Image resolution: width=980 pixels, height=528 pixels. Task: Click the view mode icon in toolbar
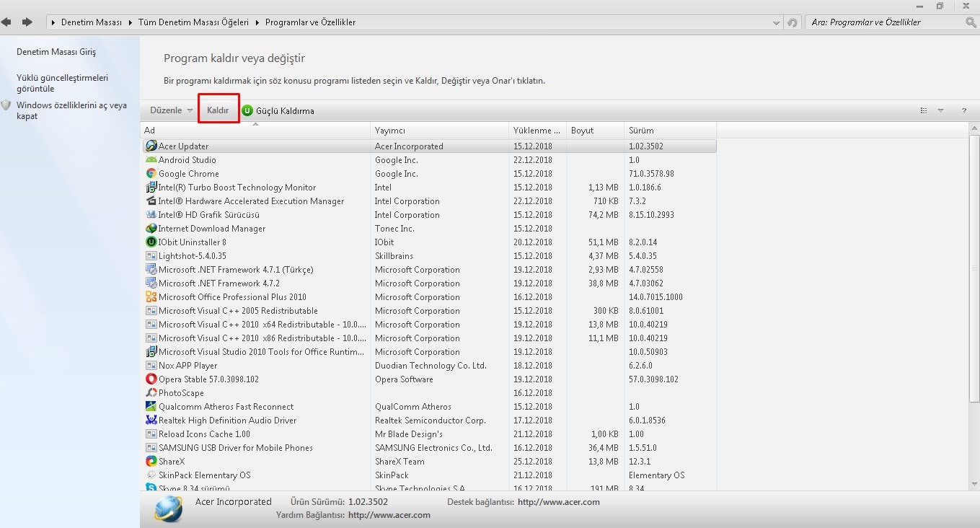tap(924, 110)
